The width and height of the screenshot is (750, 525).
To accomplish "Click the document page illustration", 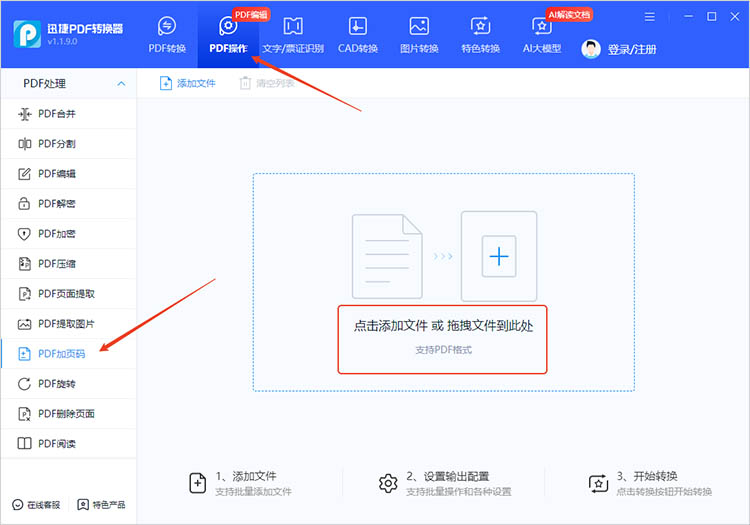I will (x=387, y=256).
